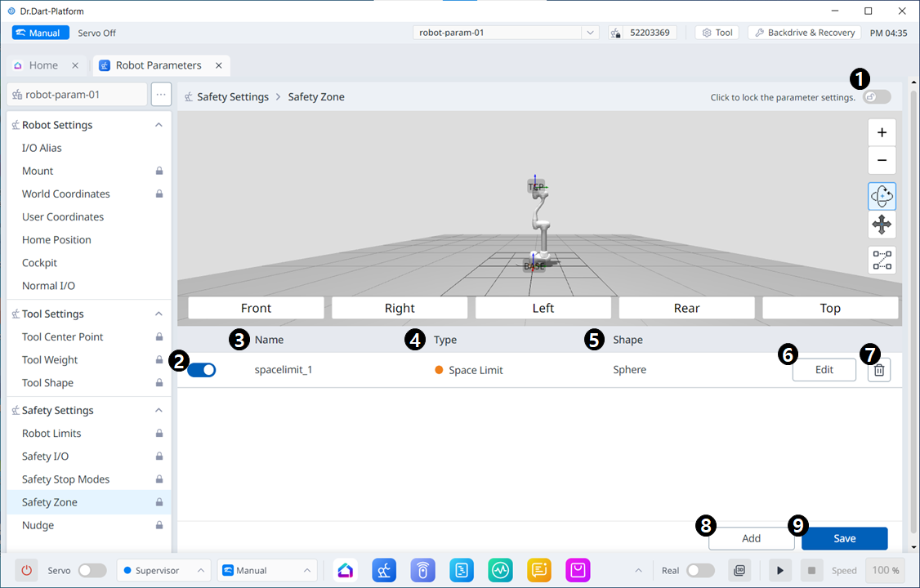Click the Save button
The width and height of the screenshot is (920, 588).
click(x=844, y=538)
